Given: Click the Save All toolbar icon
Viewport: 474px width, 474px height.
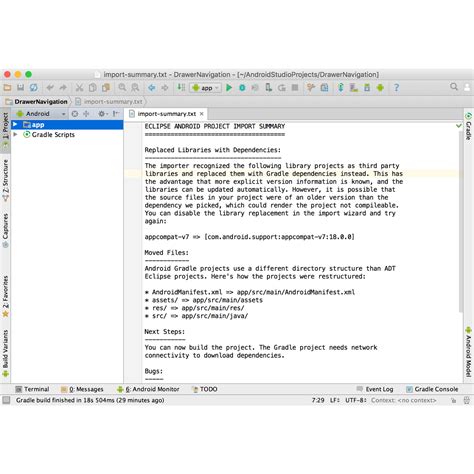Looking at the screenshot, I should (x=21, y=88).
